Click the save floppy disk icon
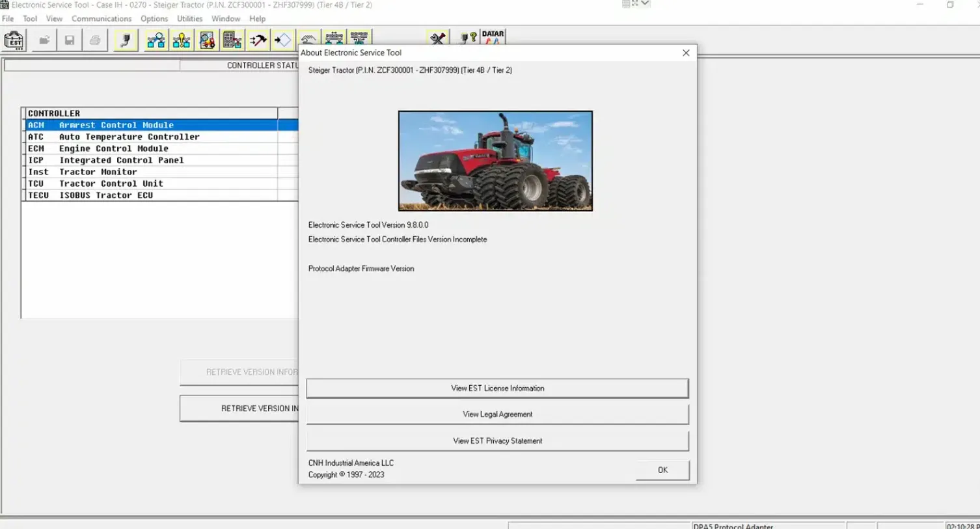 pos(70,40)
